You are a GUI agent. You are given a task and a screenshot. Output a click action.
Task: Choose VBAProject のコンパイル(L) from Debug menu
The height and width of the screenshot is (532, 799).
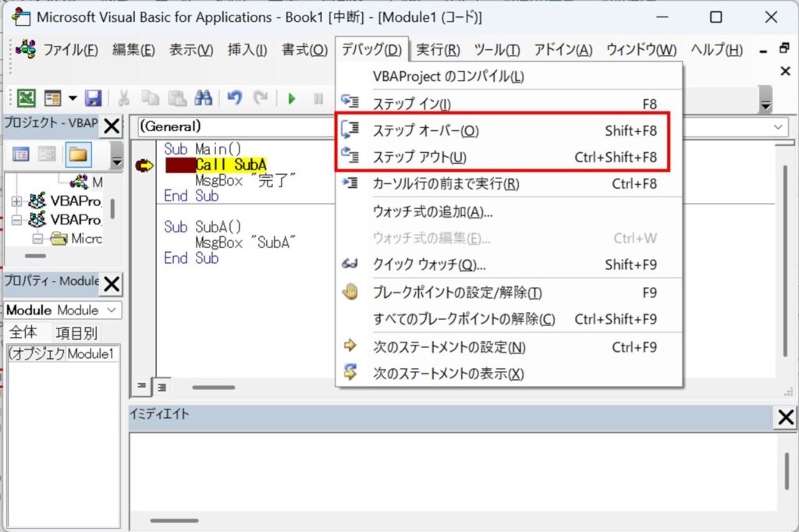[509, 76]
